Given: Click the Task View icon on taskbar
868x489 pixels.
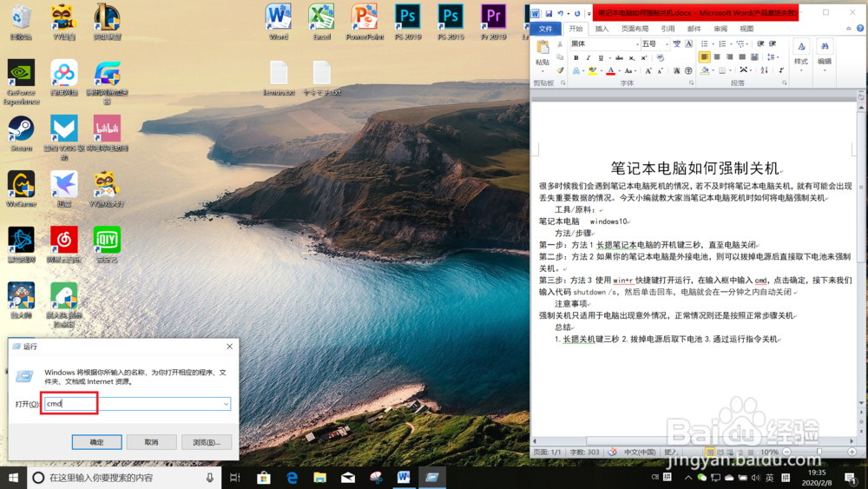Looking at the screenshot, I should (x=234, y=478).
